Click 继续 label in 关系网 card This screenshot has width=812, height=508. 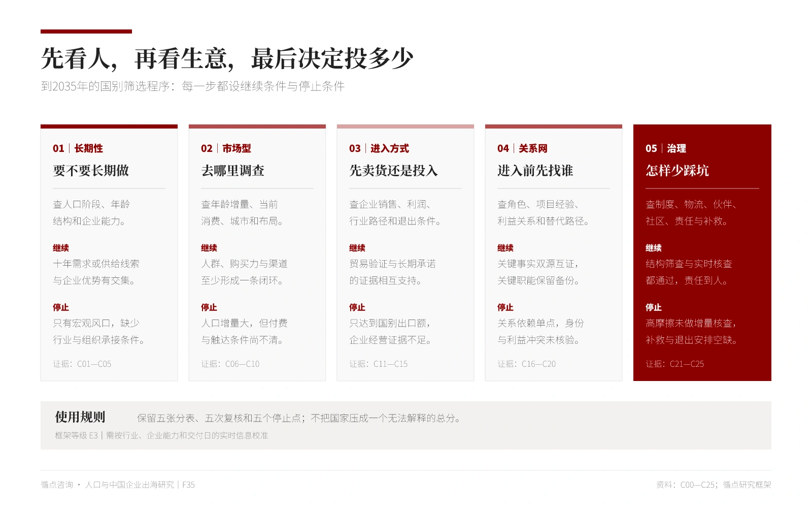(x=505, y=248)
